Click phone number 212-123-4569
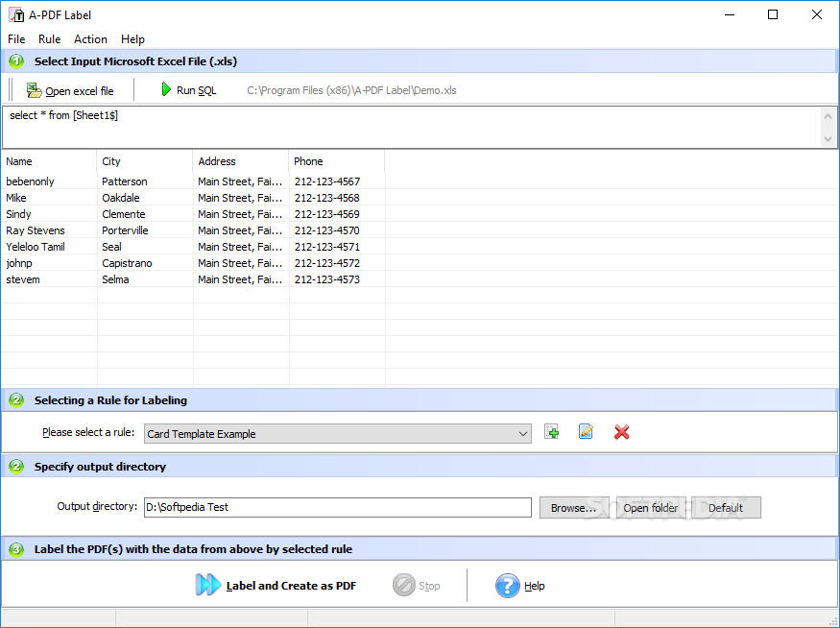The height and width of the screenshot is (628, 840). coord(326,214)
